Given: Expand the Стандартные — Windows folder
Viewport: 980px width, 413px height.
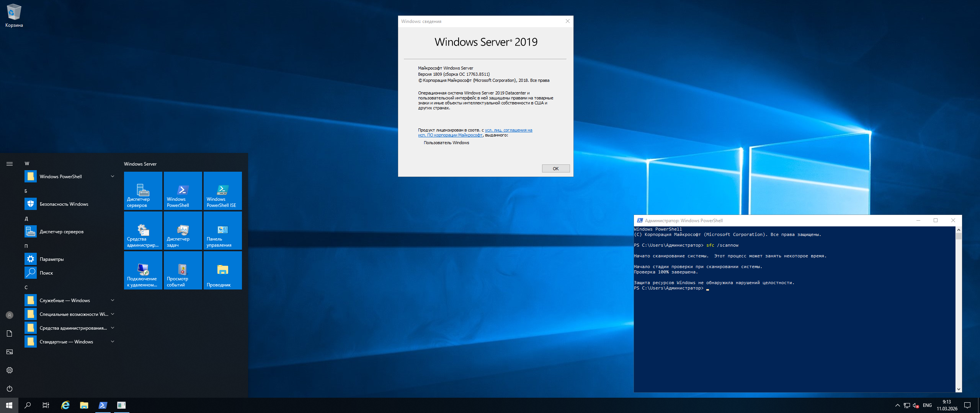Looking at the screenshot, I should 69,341.
